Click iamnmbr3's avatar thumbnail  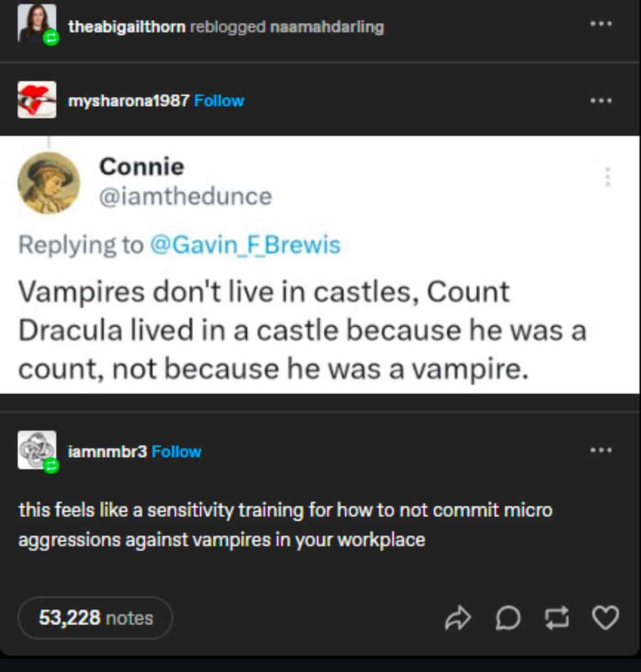[x=36, y=451]
